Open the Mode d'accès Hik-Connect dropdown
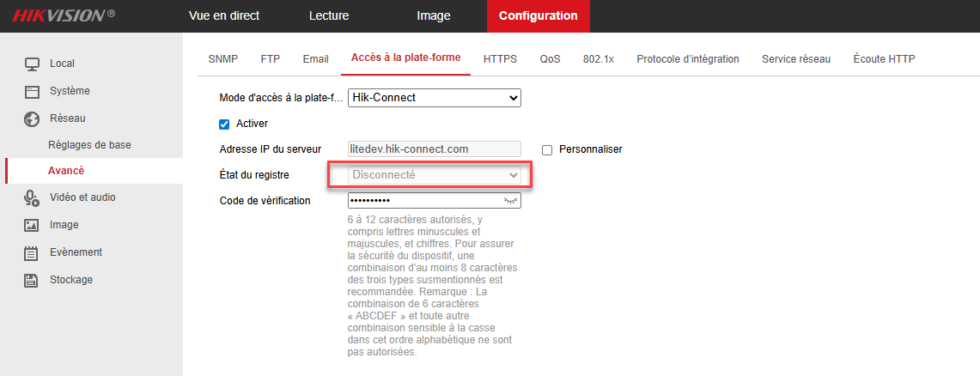This screenshot has height=376, width=980. point(435,98)
